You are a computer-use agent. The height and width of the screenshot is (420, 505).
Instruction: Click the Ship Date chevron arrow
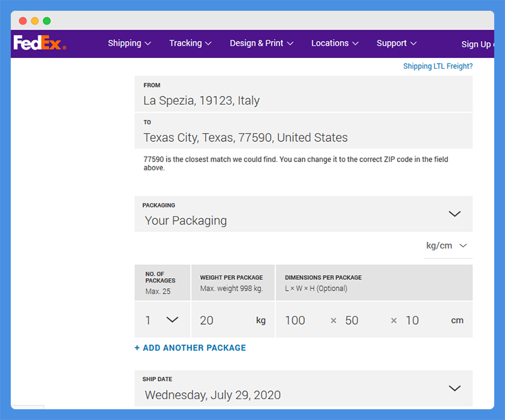click(x=454, y=388)
